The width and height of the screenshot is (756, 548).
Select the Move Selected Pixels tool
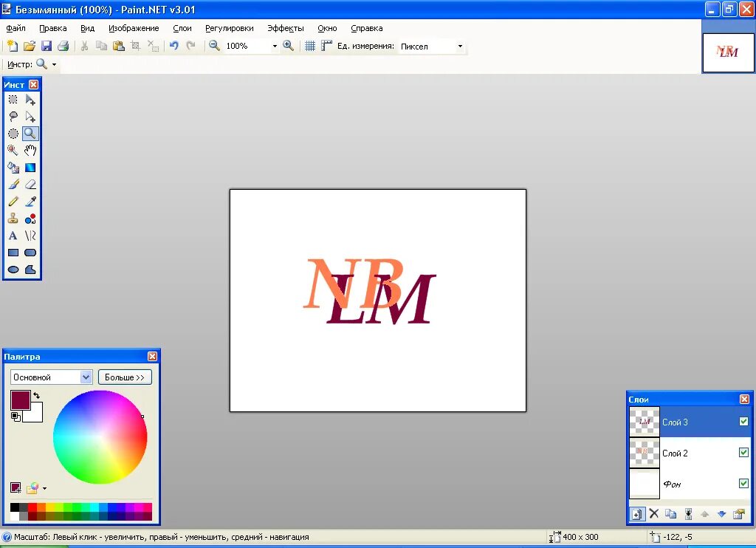(x=30, y=100)
